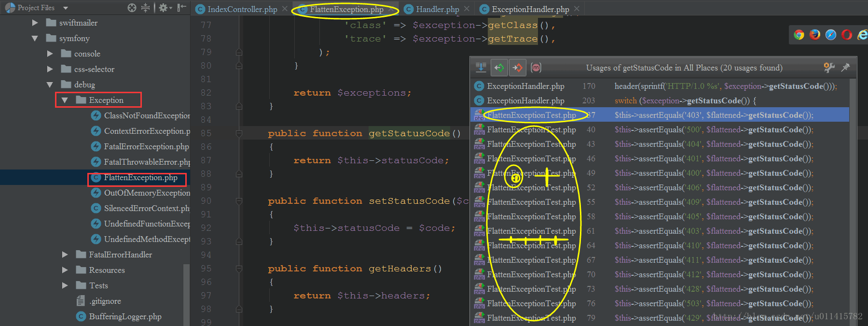Select OutOfMemoryException file in tree
The image size is (868, 326).
pyautogui.click(x=147, y=193)
